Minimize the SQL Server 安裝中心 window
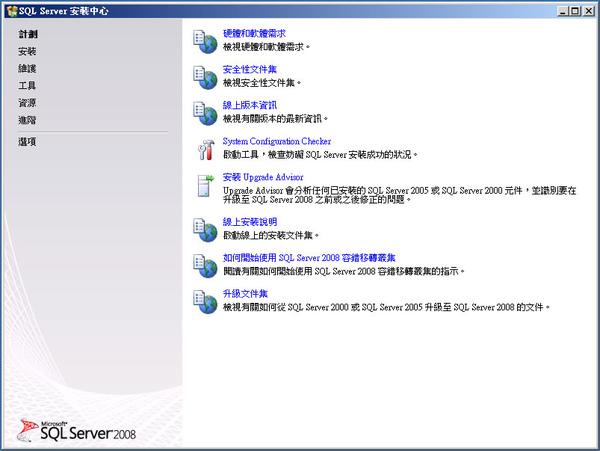The image size is (600, 451). point(562,11)
